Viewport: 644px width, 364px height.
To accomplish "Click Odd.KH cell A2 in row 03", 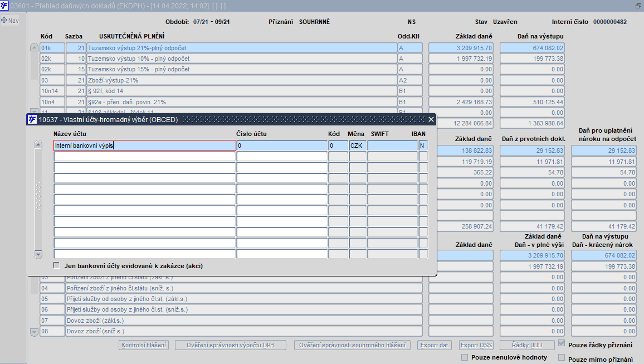I will coord(410,80).
